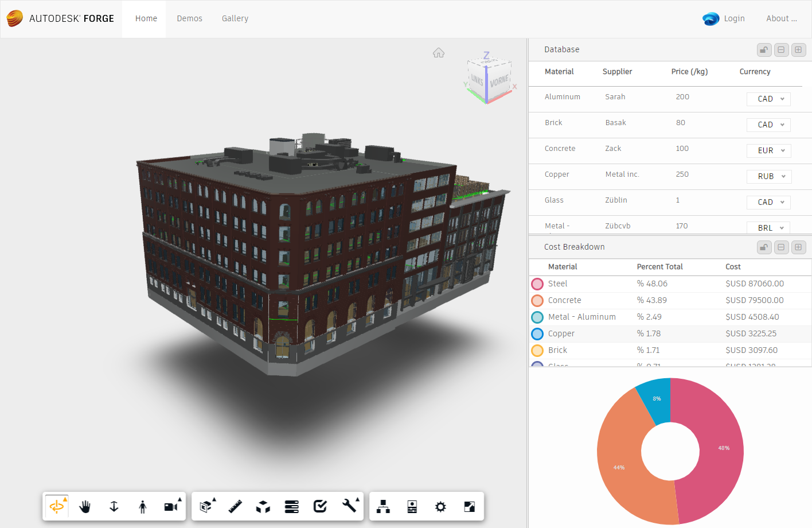The image size is (812, 528).
Task: Open the Gallery page
Action: coord(235,18)
